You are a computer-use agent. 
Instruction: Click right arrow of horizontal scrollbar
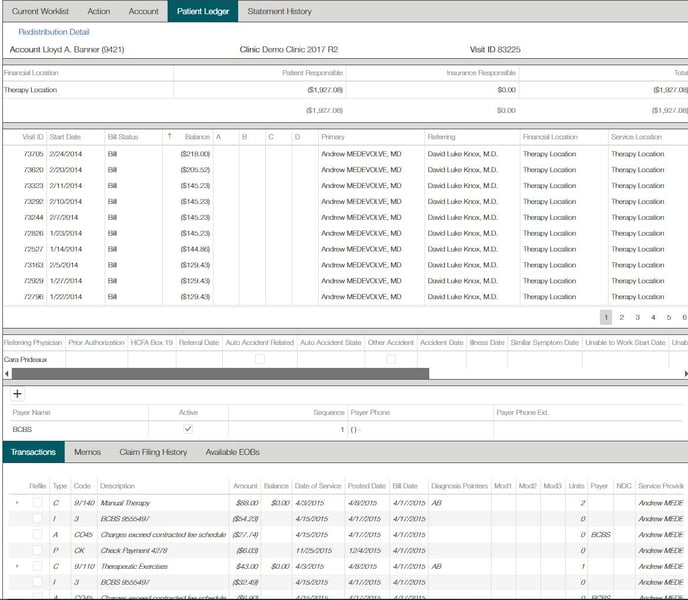click(684, 373)
